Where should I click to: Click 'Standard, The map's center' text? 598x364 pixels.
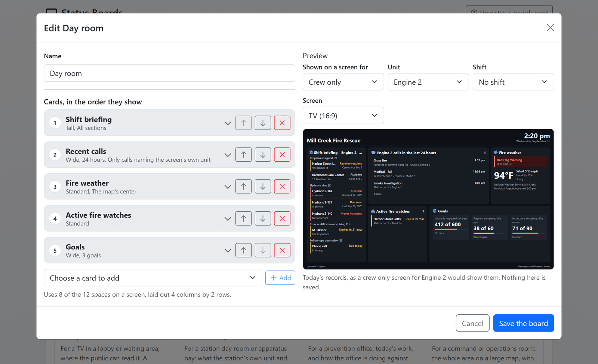[x=101, y=192]
